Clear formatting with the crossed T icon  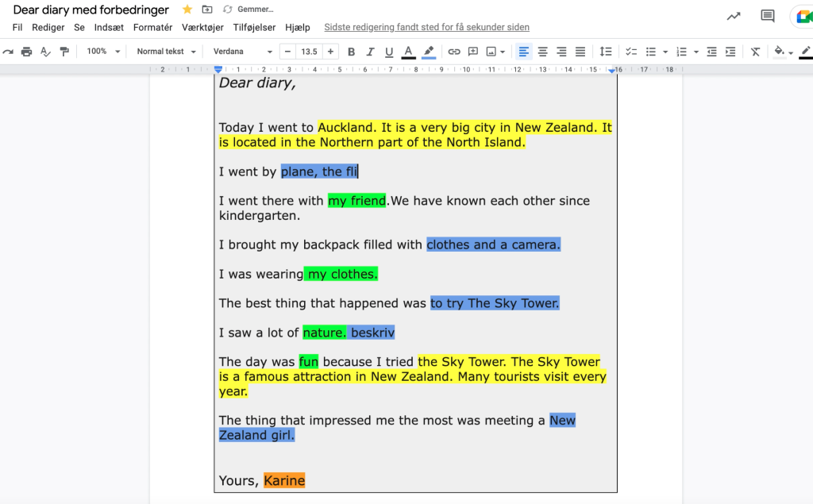click(x=755, y=52)
